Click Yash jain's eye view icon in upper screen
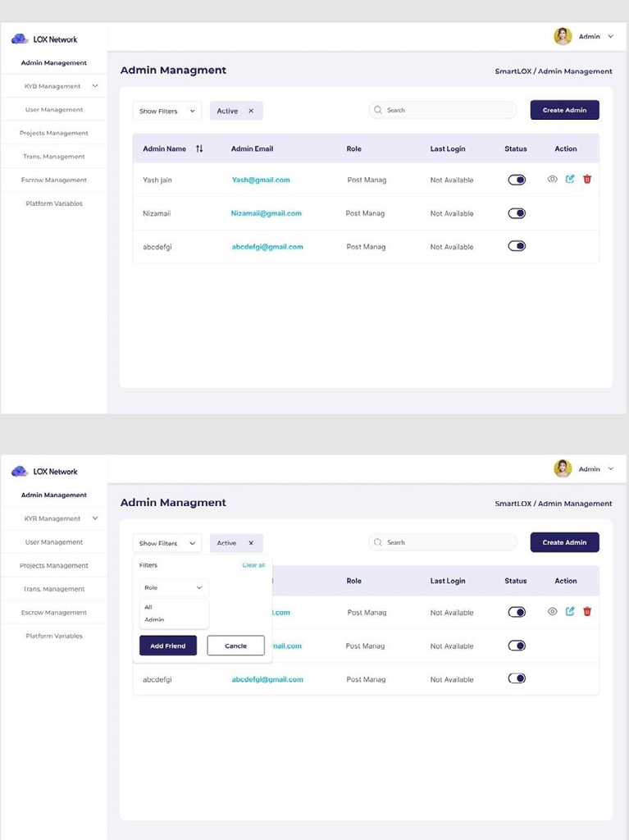The height and width of the screenshot is (840, 629). pos(553,179)
